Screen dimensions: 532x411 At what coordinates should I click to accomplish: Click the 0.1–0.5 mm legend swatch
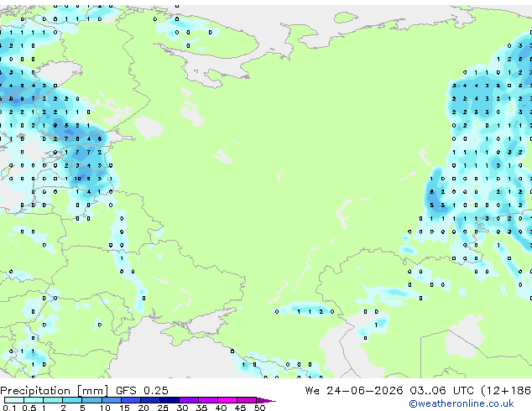pos(14,400)
